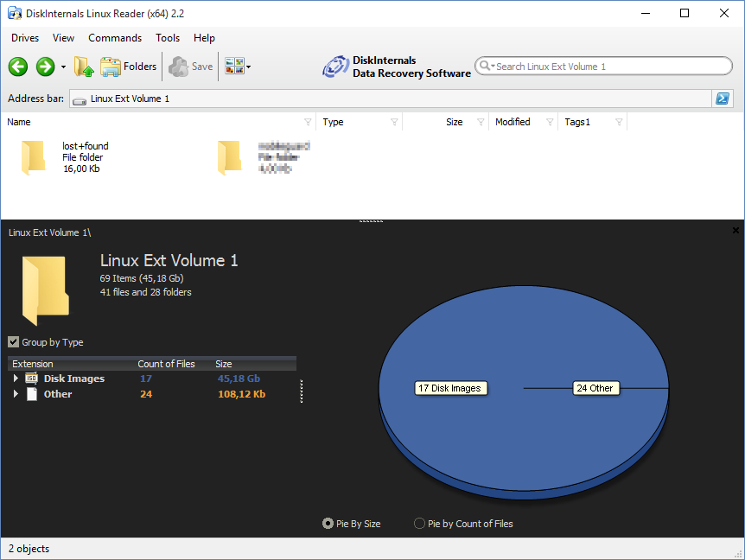This screenshot has width=745, height=560.
Task: Open the navigation history dropdown arrow
Action: (63, 67)
